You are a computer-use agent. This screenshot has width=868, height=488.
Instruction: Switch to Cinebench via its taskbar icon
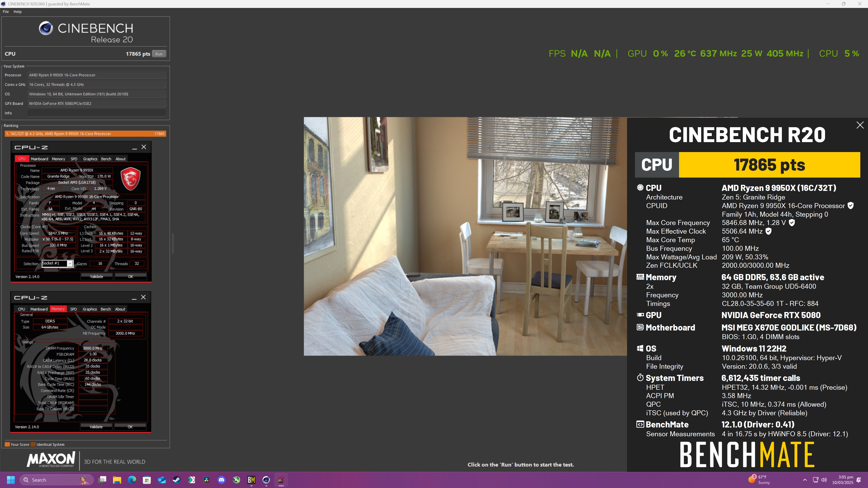[266, 480]
